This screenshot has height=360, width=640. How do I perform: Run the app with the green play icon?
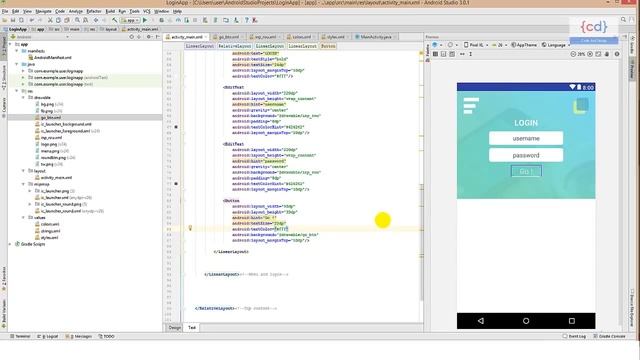[144, 20]
